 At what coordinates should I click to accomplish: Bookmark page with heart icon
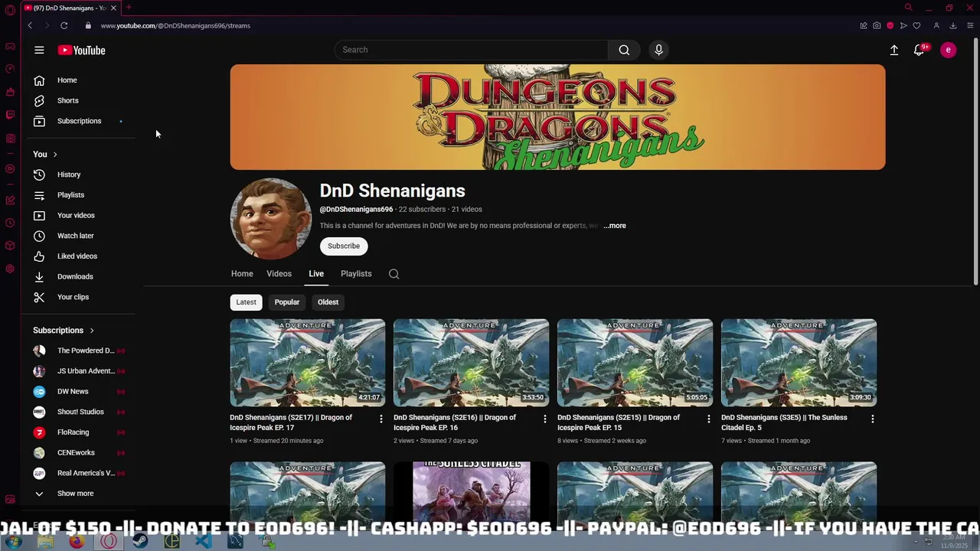click(916, 25)
